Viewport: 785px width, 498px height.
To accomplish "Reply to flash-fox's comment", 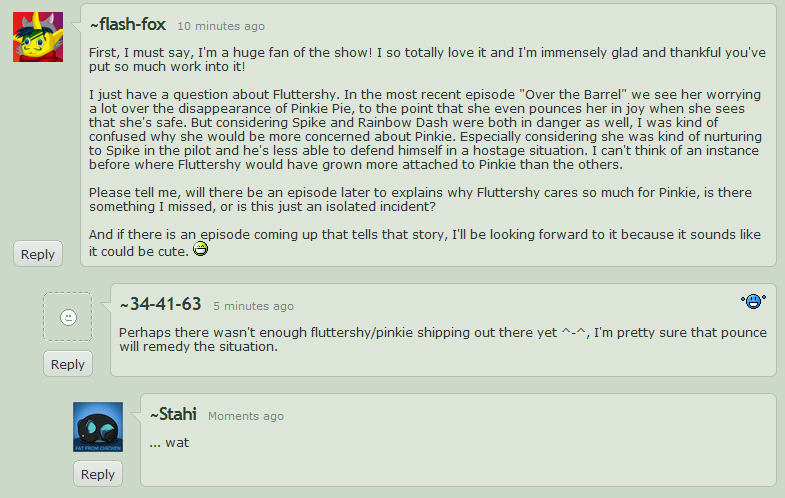I will [38, 254].
